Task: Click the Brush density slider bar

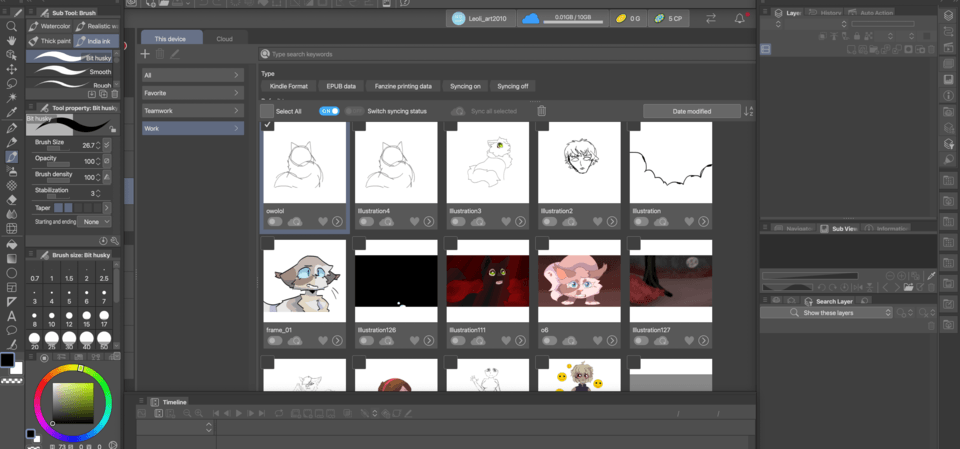Action: pos(58,180)
